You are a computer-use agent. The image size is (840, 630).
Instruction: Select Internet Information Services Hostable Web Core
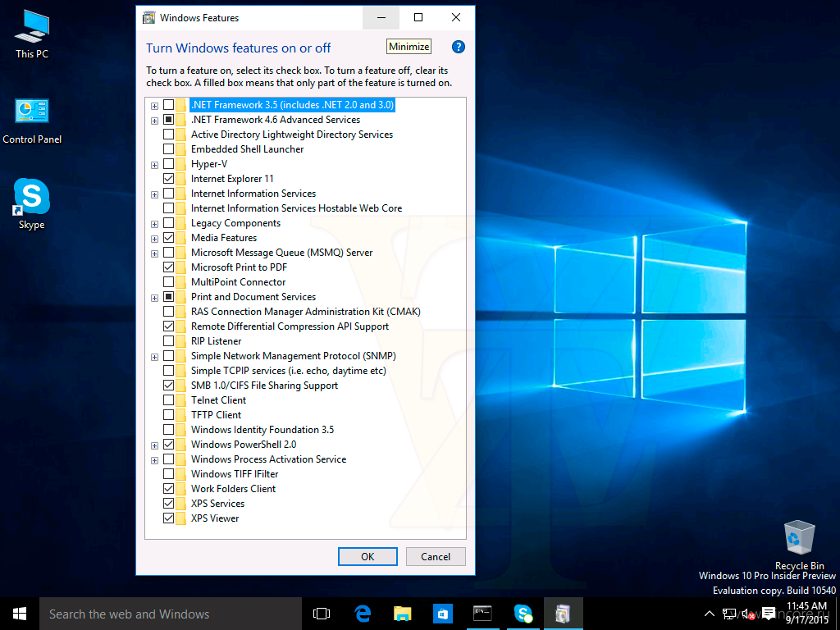coord(296,208)
